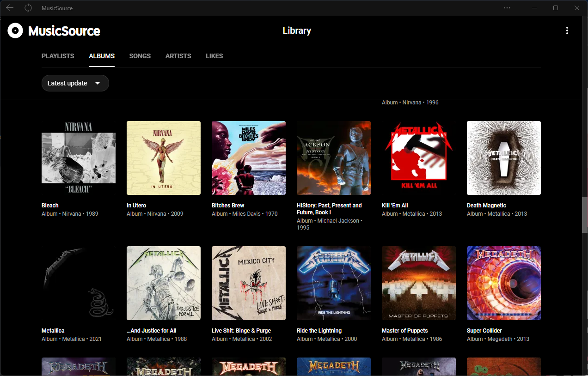
Task: Open the three-dot overflow menu top right
Action: [x=567, y=30]
